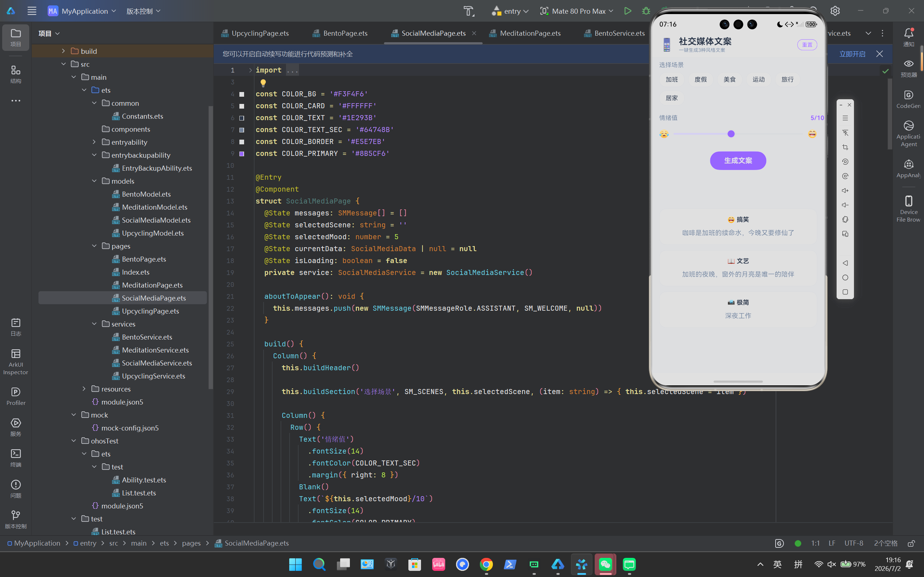Open the Profiler tool

coord(16,396)
